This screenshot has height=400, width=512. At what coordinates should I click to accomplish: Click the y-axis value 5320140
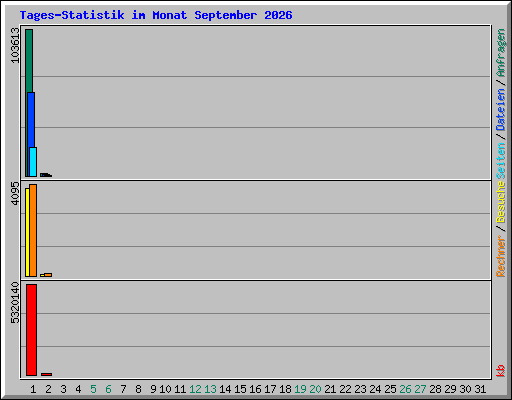click(15, 303)
